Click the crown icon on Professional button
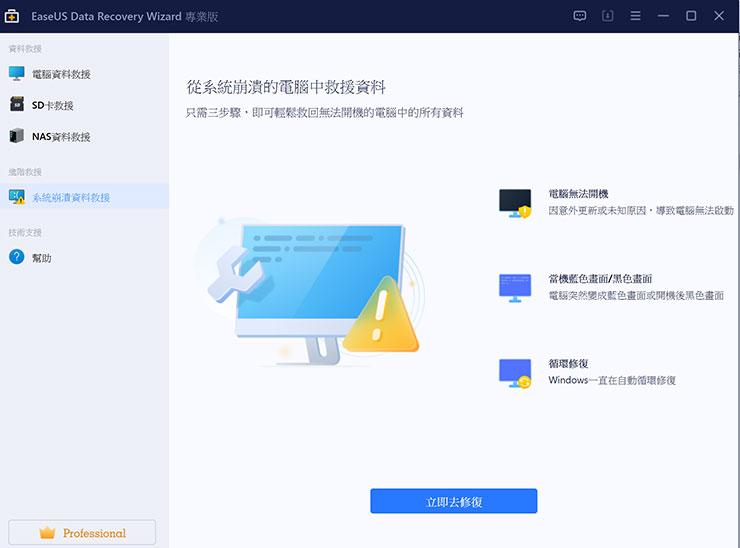The image size is (740, 548). point(47,533)
